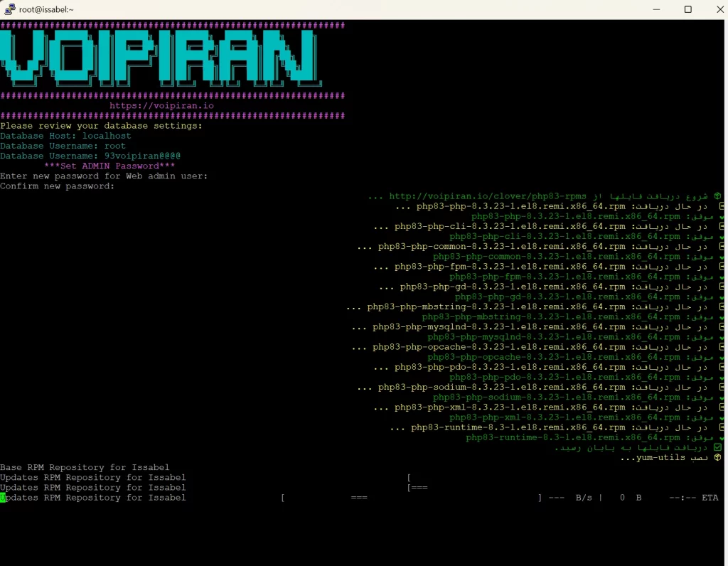Click the white downloading line for php83-php-8.3.23-1
This screenshot has width=728, height=566.
(559, 206)
